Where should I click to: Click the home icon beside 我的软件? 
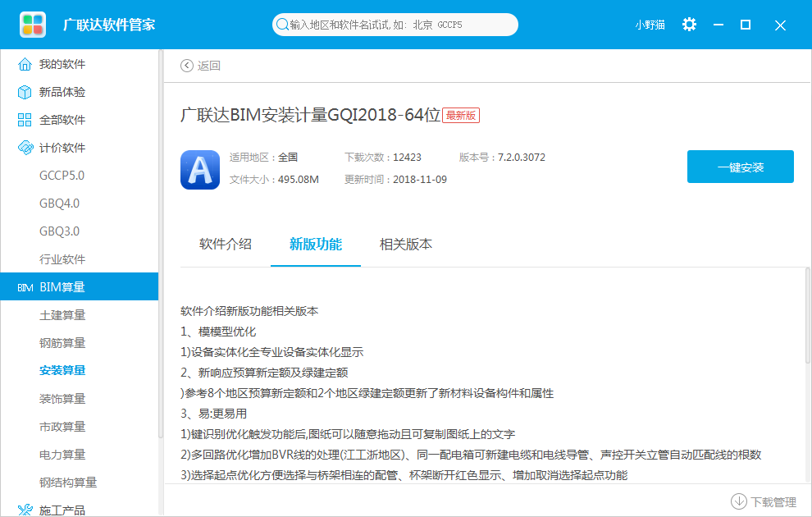[25, 64]
